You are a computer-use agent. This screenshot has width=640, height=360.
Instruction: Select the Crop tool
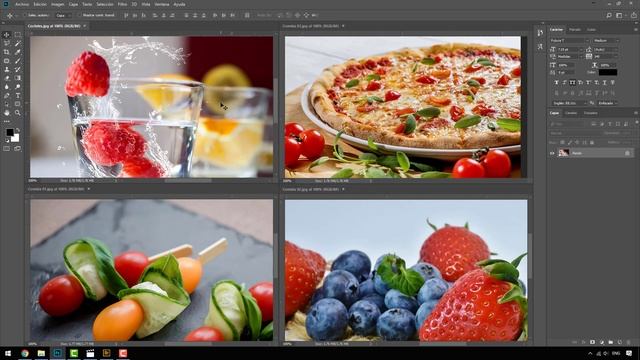point(7,52)
